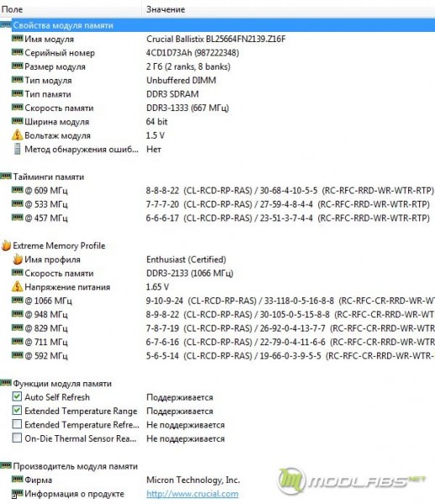The height and width of the screenshot is (504, 435).
Task: Enable the On-Die Thermal Sensor Readout checkbox
Action: click(17, 438)
